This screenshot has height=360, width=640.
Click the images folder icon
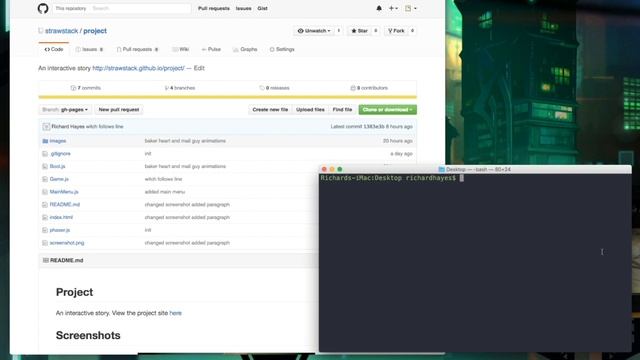[x=45, y=141]
